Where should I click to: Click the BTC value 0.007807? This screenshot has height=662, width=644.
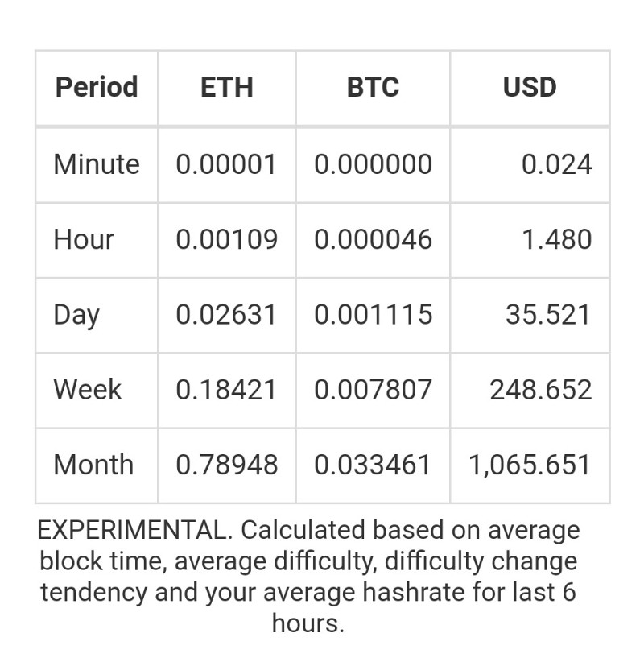(373, 389)
